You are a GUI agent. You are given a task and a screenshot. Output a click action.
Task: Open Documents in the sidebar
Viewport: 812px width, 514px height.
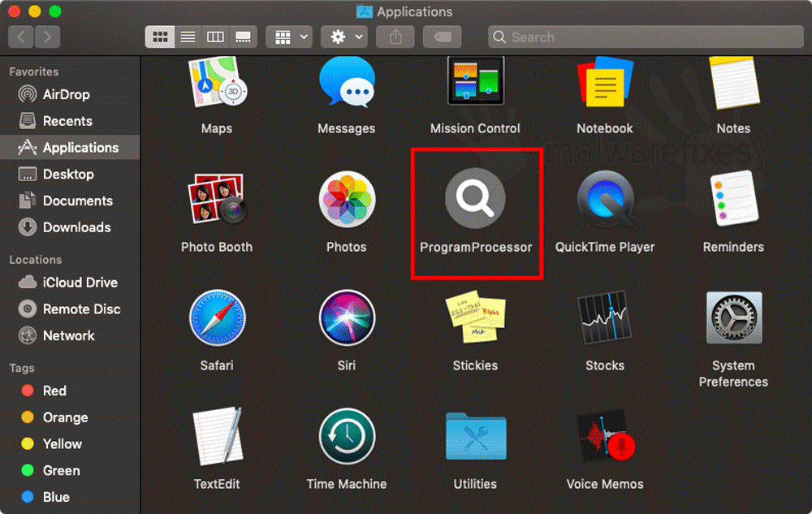tap(70, 201)
